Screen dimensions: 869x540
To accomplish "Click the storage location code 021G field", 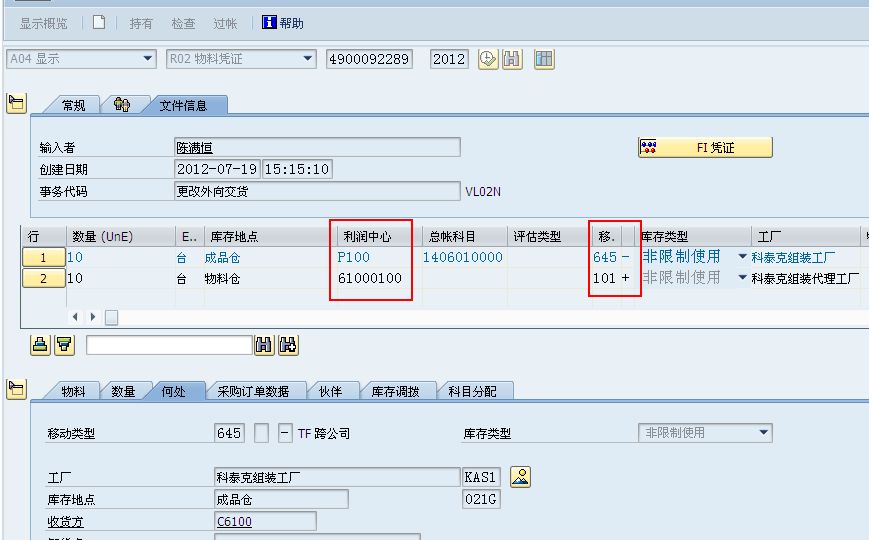I will click(x=480, y=499).
